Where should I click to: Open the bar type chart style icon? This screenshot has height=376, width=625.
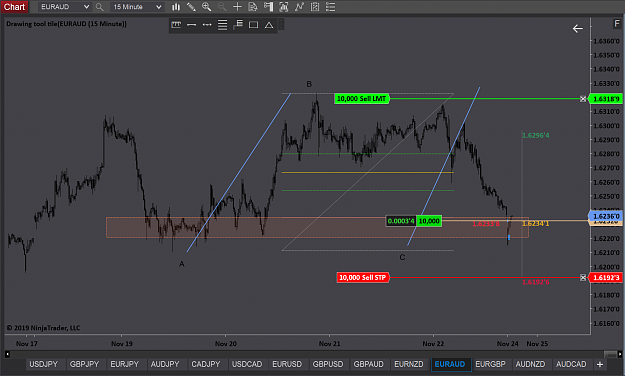pos(176,7)
